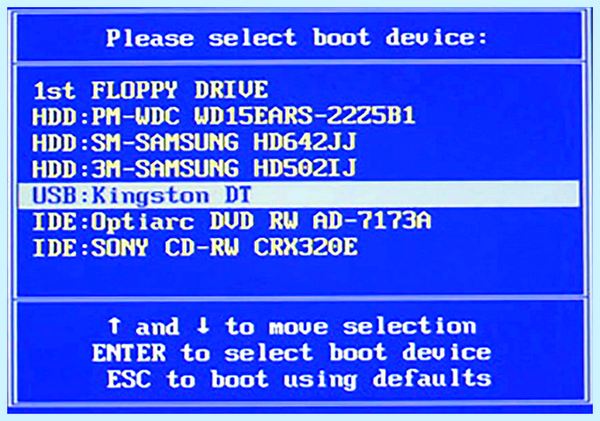Click the 'Please select boot device:' title
This screenshot has width=600, height=421.
(x=297, y=38)
